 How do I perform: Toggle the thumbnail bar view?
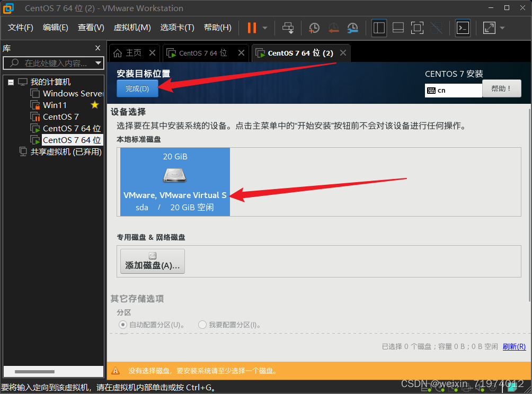[398, 28]
